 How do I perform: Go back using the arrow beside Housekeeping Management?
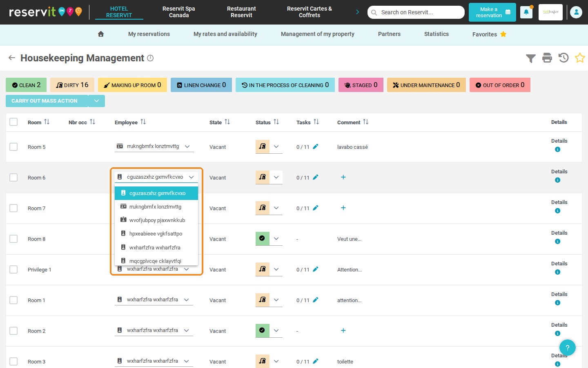click(x=12, y=58)
